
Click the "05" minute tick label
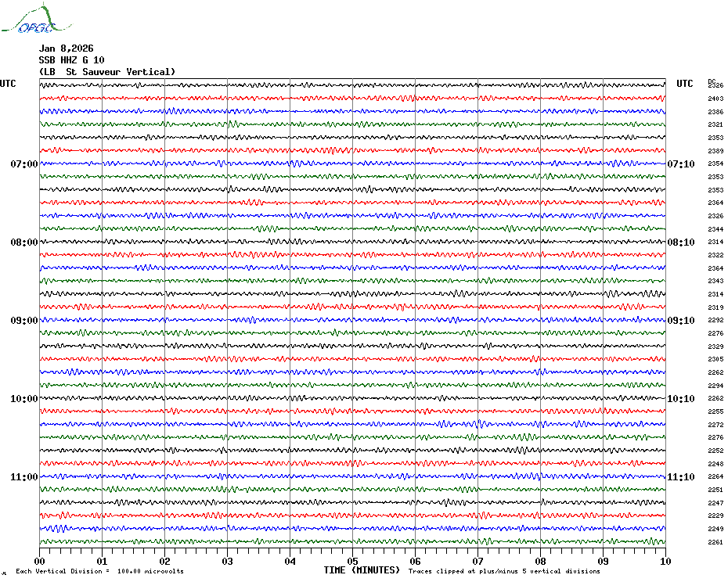click(353, 562)
